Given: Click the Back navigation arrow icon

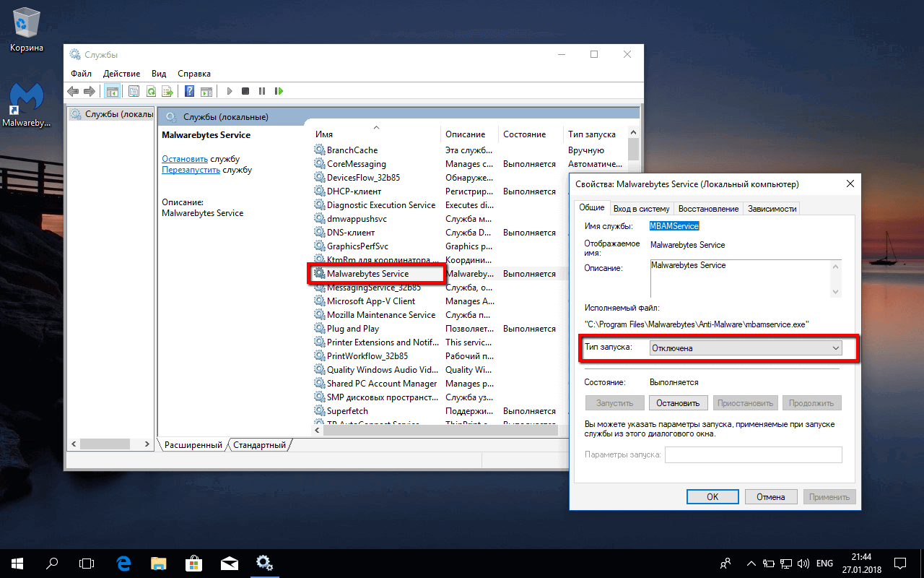Looking at the screenshot, I should pyautogui.click(x=72, y=90).
